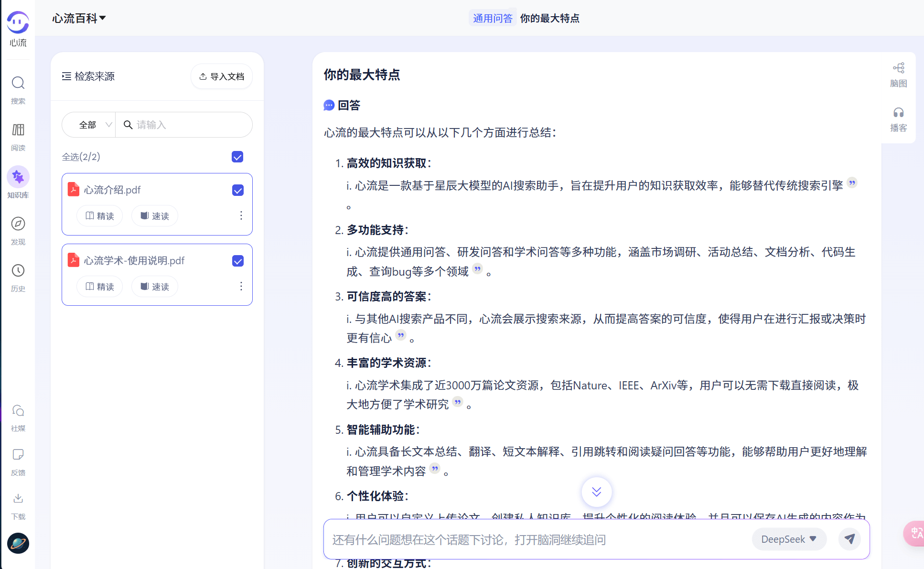The height and width of the screenshot is (569, 924).
Task: Open the DeepSeek model selector
Action: tap(789, 539)
